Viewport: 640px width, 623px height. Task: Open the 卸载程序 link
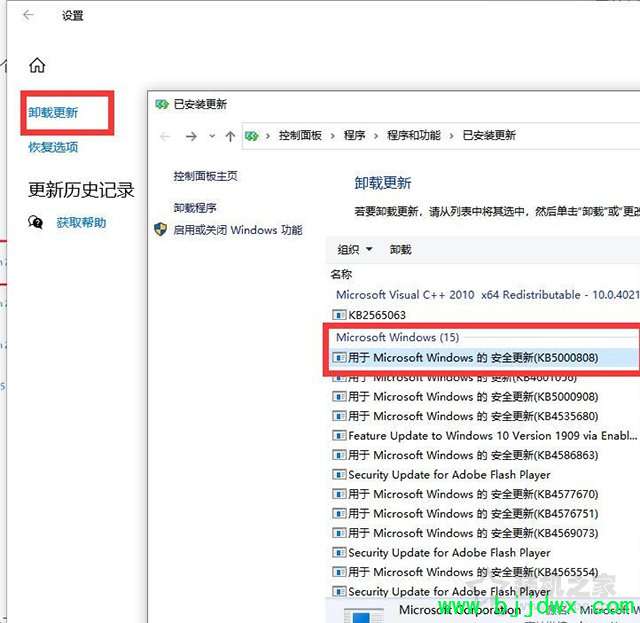195,208
